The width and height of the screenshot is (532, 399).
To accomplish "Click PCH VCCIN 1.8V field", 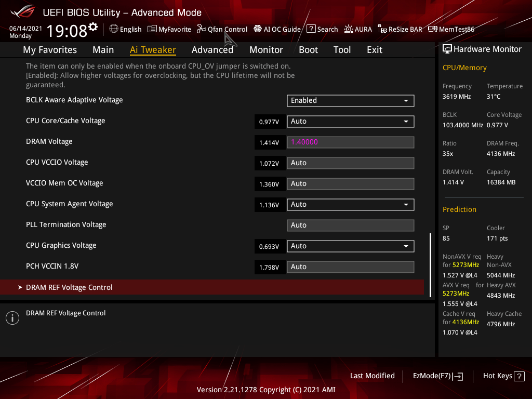I will (351, 267).
